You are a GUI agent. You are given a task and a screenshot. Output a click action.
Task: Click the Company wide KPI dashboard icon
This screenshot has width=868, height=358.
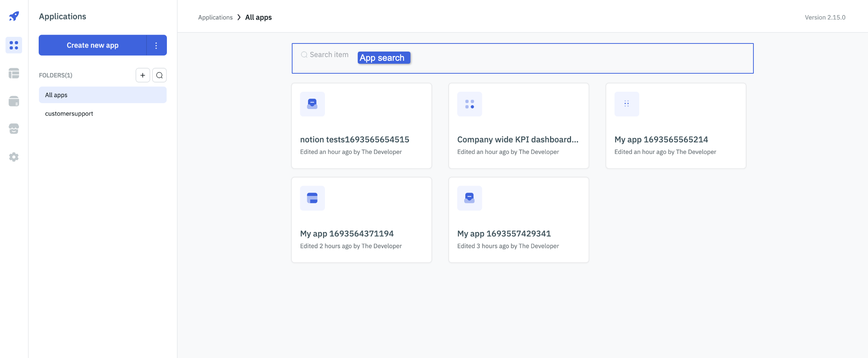click(469, 104)
